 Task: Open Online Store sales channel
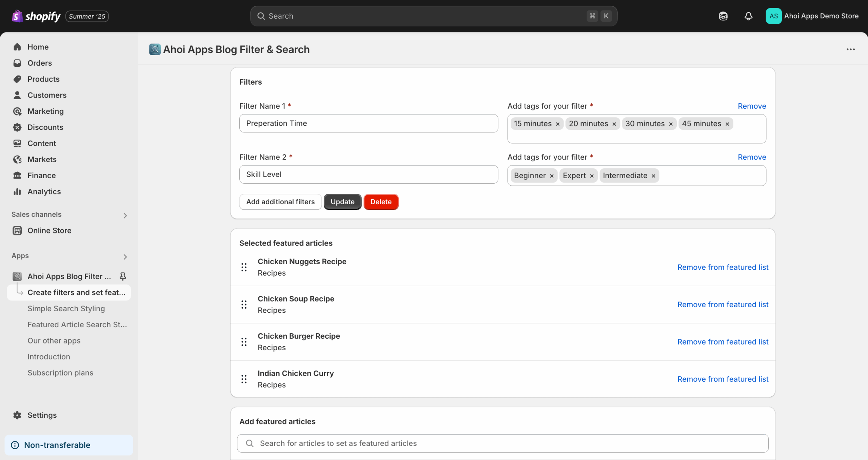pos(69,231)
